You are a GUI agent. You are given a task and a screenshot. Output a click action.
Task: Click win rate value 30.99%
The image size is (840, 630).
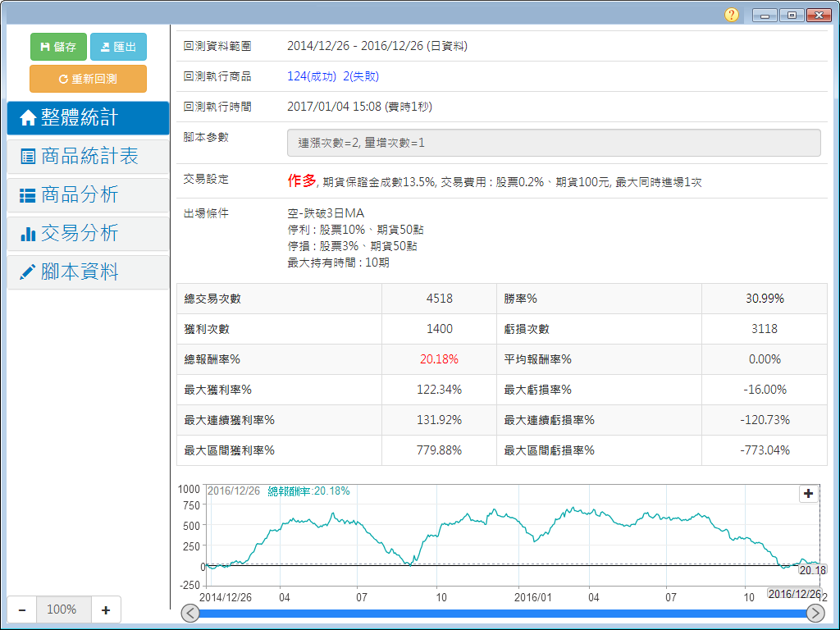765,299
